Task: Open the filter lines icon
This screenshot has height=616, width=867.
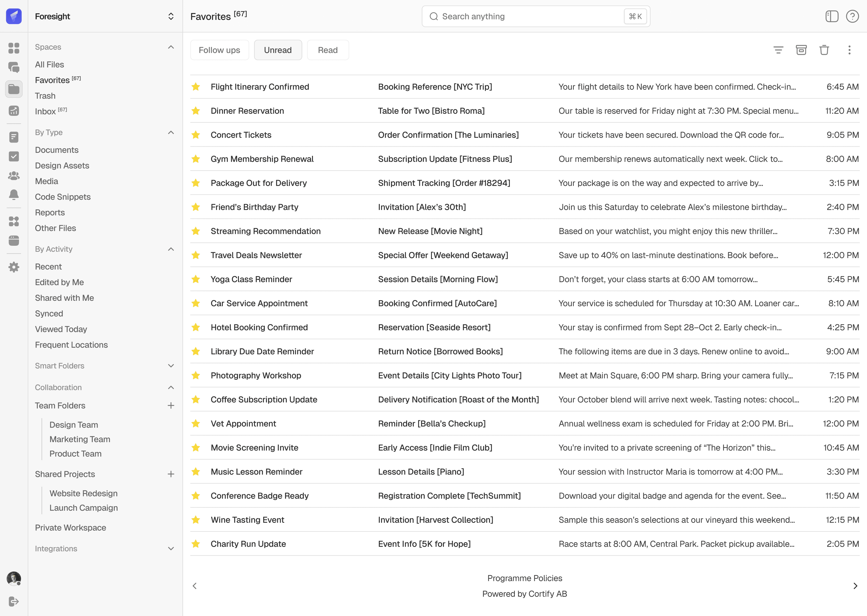Action: click(x=778, y=50)
